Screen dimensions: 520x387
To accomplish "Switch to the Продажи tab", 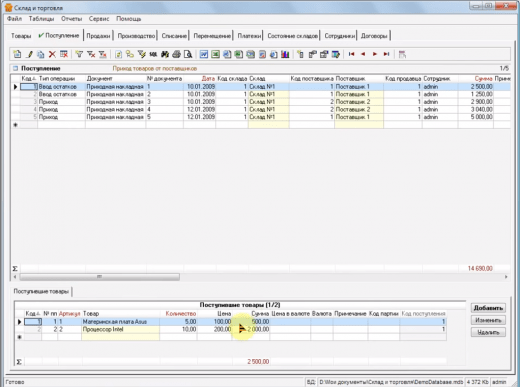I will (98, 36).
